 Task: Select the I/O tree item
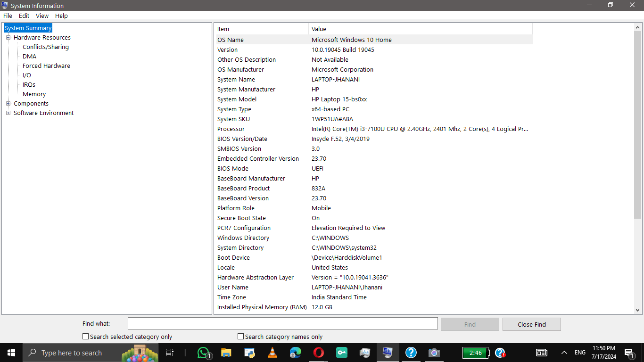tap(27, 75)
